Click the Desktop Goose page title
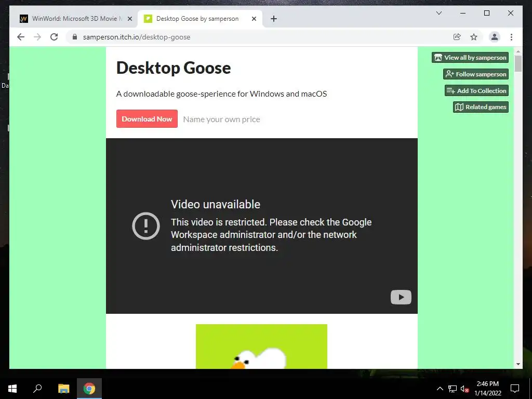The height and width of the screenshot is (399, 532). pos(174,68)
